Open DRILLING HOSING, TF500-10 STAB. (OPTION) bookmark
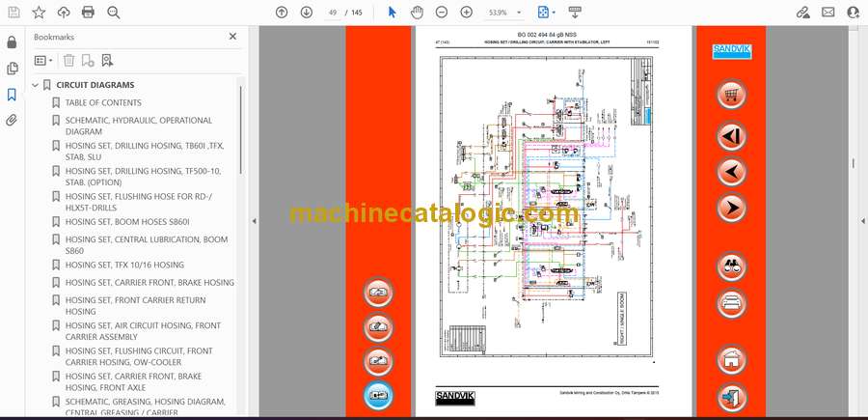868x420 pixels. tap(143, 177)
